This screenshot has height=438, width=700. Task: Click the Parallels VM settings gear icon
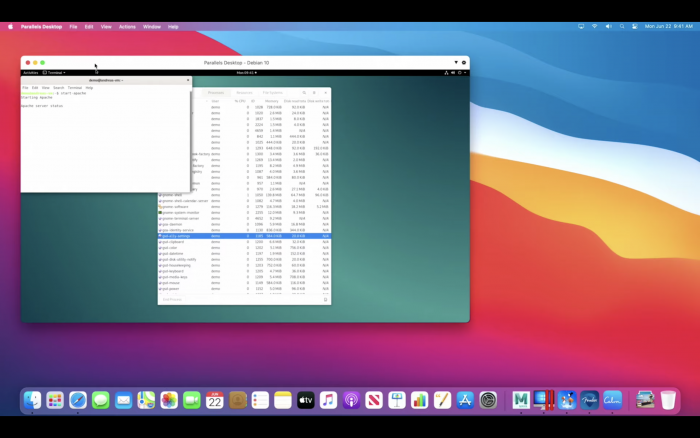tap(464, 63)
